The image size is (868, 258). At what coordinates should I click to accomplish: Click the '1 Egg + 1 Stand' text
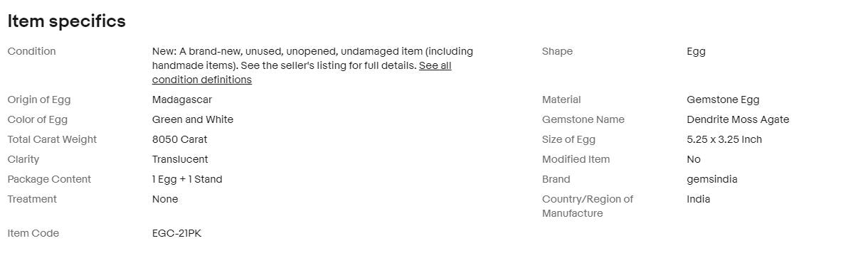(187, 179)
